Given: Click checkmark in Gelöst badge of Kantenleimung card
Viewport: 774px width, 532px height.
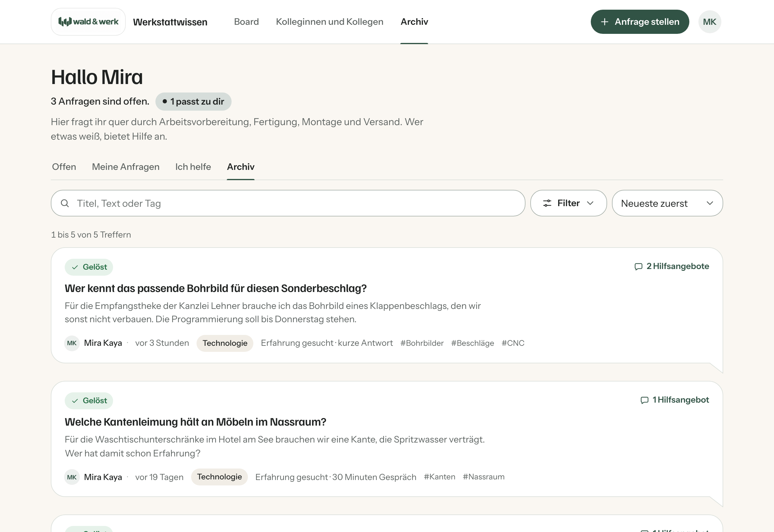Looking at the screenshot, I should click(75, 401).
